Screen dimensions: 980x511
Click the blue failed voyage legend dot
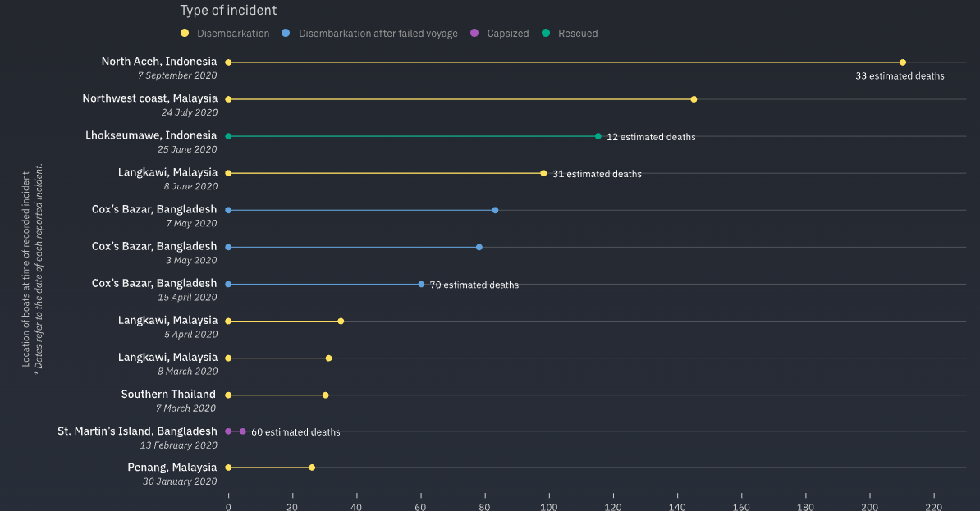[286, 34]
